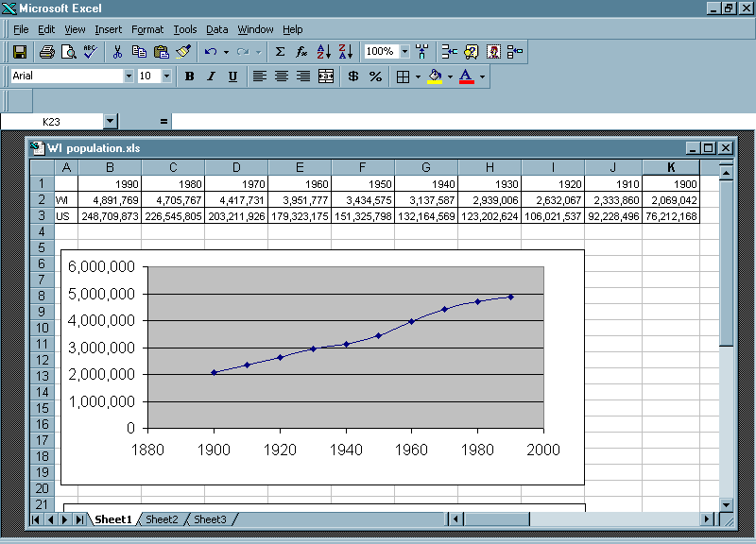Select column E header

click(x=300, y=167)
